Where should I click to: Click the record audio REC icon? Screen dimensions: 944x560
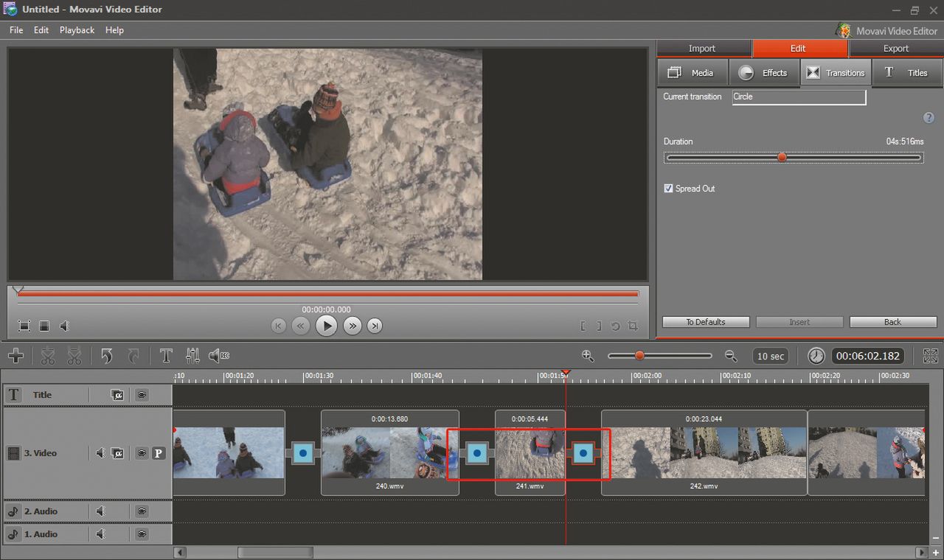coord(219,357)
